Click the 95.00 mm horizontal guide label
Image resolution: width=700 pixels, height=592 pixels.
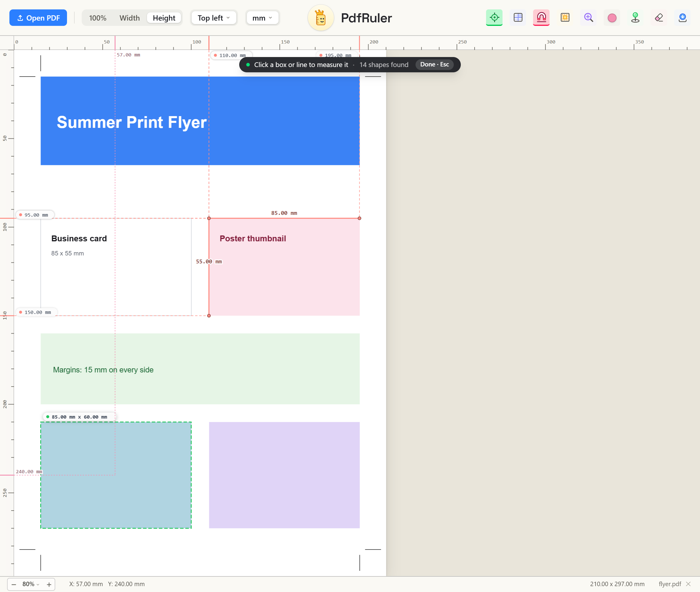click(35, 215)
